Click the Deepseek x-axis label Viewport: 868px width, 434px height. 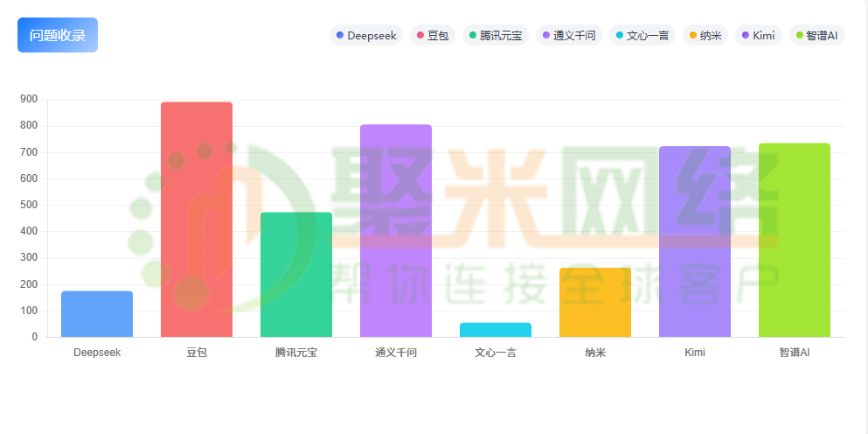point(97,353)
